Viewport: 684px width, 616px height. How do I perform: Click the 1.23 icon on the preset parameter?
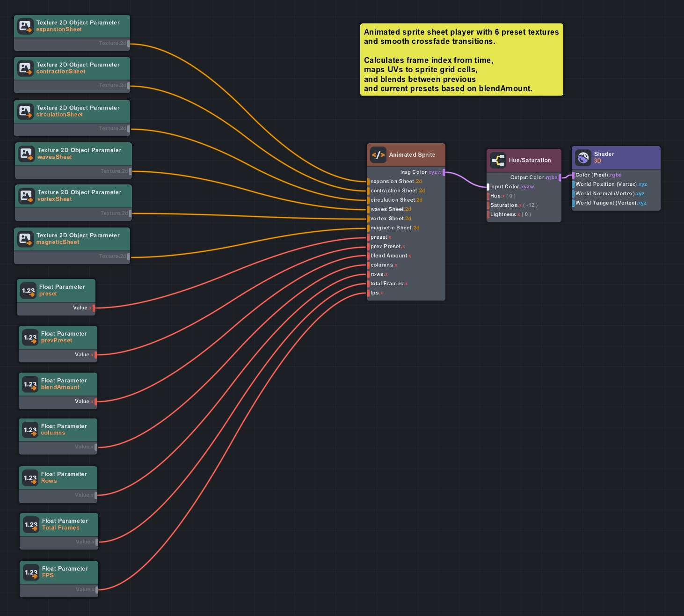pyautogui.click(x=29, y=290)
